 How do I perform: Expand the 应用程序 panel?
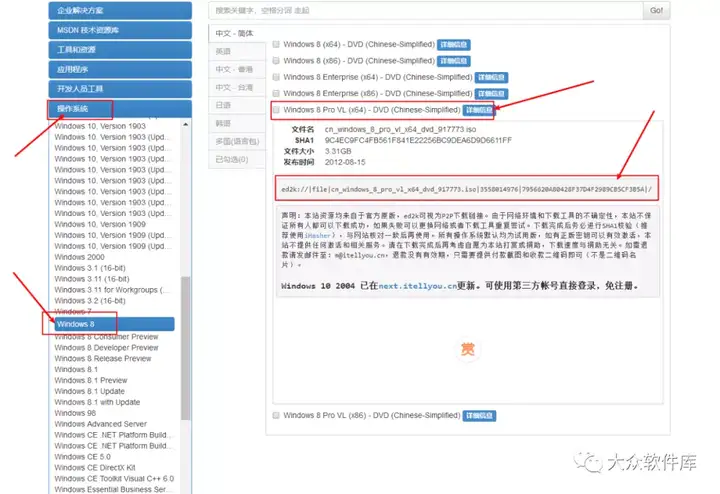click(x=120, y=69)
